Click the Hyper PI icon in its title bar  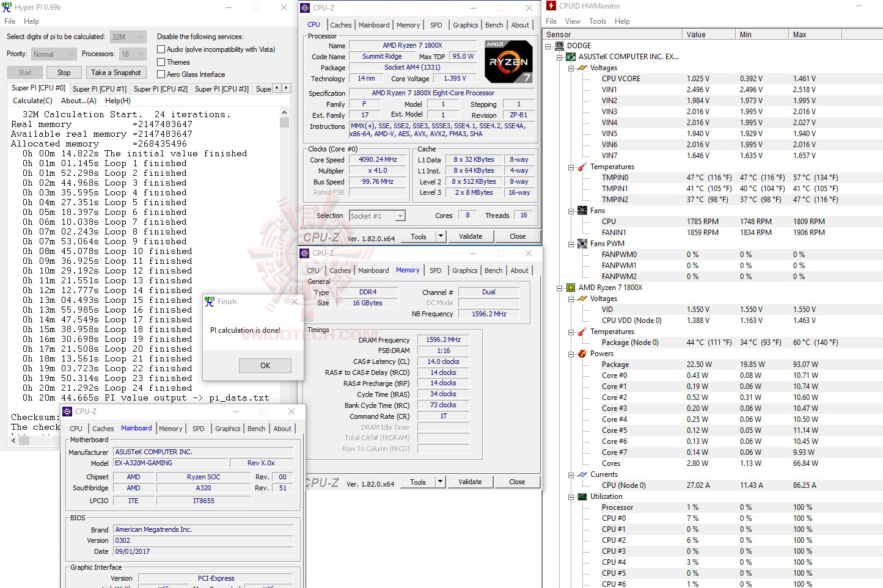pyautogui.click(x=7, y=7)
